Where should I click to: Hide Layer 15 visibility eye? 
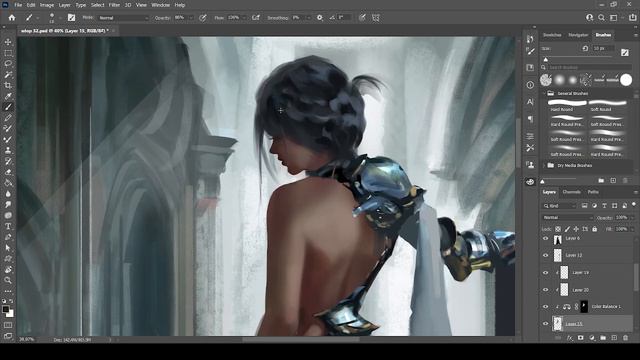pos(546,324)
